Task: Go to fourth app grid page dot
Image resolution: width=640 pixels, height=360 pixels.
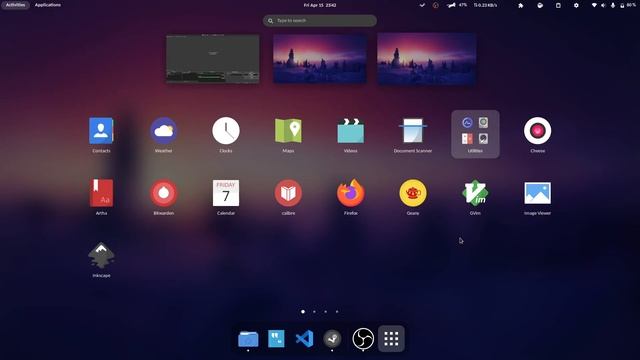Action: click(337, 311)
